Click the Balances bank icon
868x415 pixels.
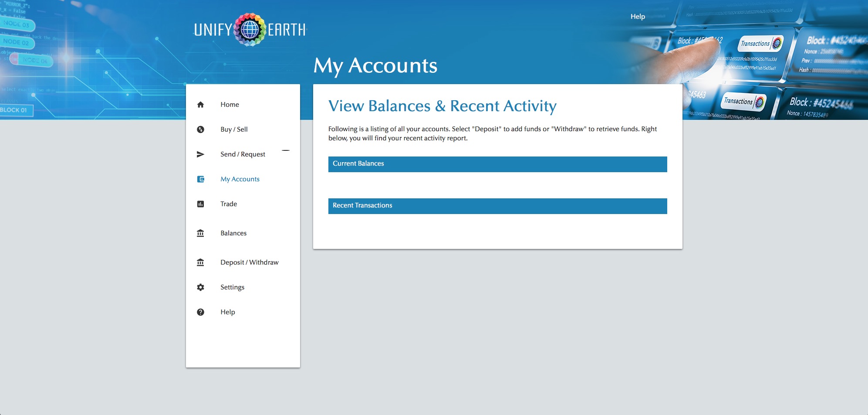coord(200,233)
